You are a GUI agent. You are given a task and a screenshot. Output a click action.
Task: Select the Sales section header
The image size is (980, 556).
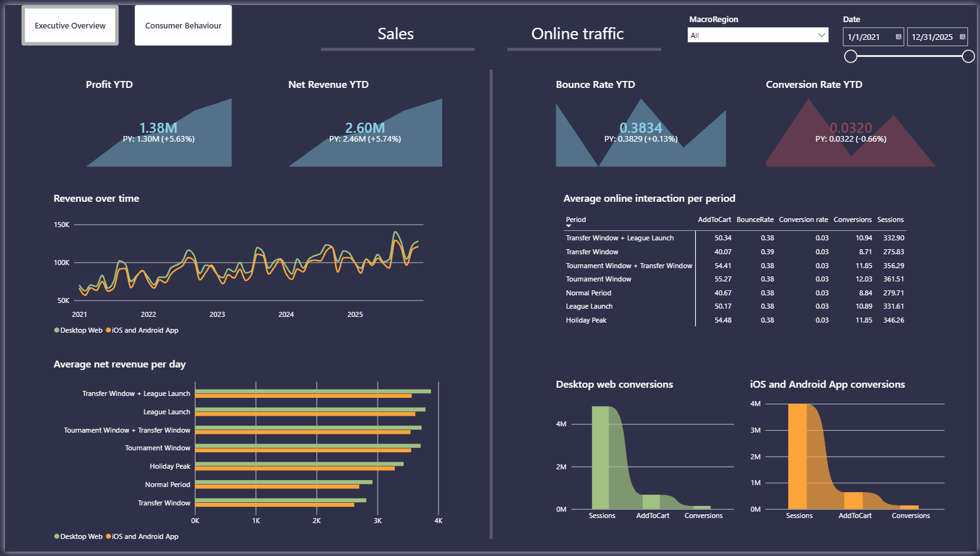click(x=396, y=34)
